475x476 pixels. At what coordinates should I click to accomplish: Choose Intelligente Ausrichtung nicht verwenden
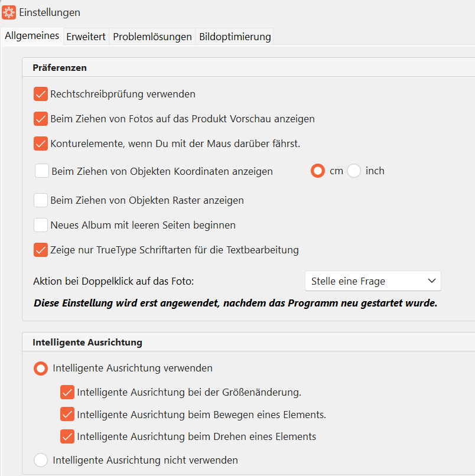tap(40, 459)
